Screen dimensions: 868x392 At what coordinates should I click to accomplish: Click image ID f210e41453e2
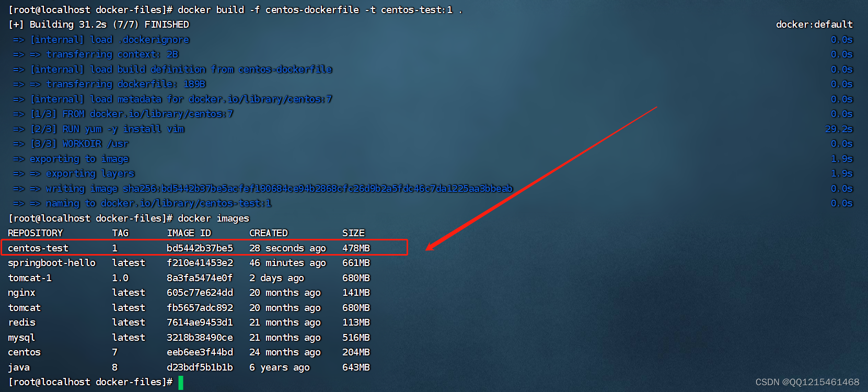200,263
